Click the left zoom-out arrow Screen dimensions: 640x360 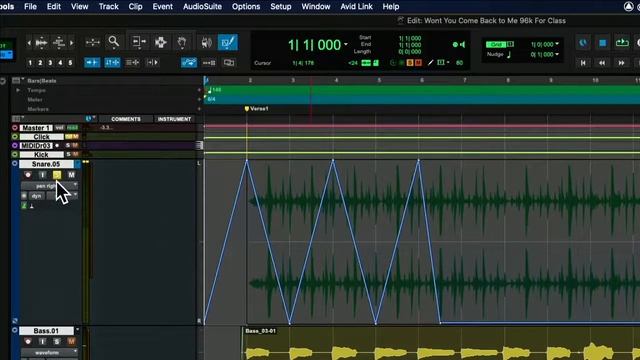point(29,43)
